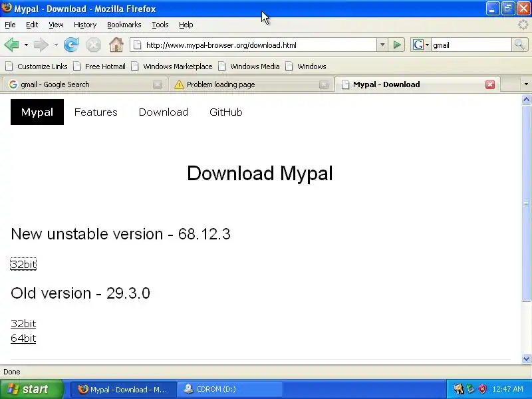This screenshot has width=532, height=399.
Task: Close the Problem loading page tab
Action: pyautogui.click(x=324, y=84)
